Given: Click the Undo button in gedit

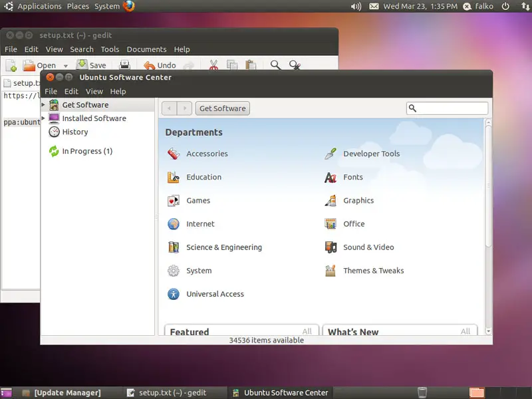Looking at the screenshot, I should 160,65.
